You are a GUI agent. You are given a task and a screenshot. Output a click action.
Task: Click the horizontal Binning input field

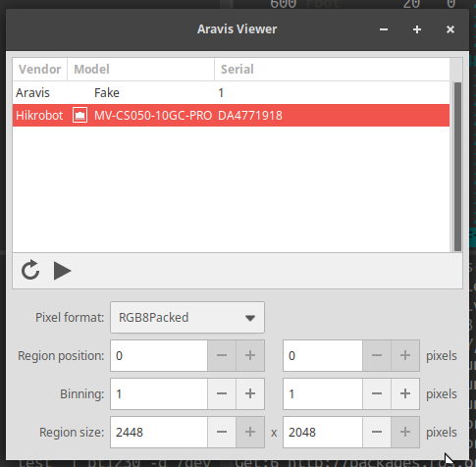click(159, 394)
